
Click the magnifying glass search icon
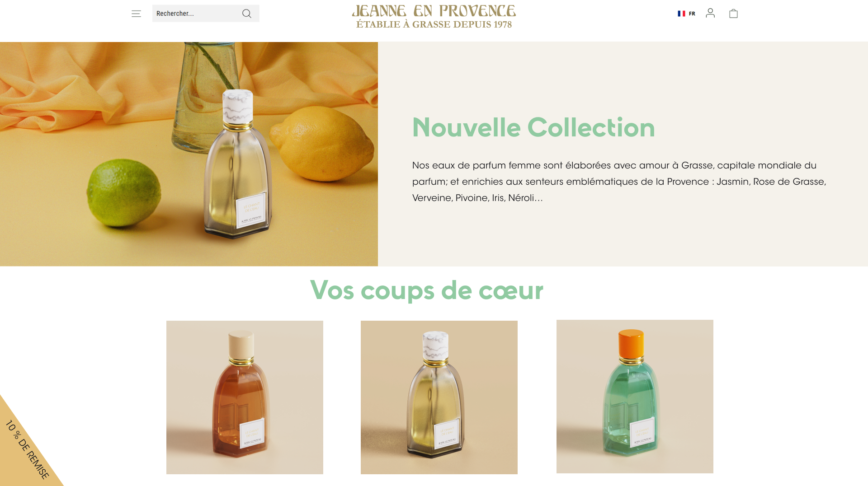click(x=246, y=14)
